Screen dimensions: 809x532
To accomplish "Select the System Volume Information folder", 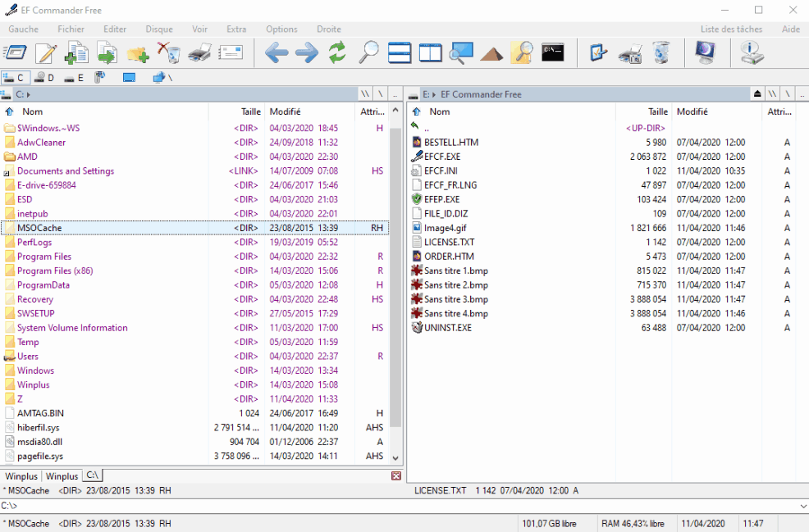I will click(x=194, y=328).
